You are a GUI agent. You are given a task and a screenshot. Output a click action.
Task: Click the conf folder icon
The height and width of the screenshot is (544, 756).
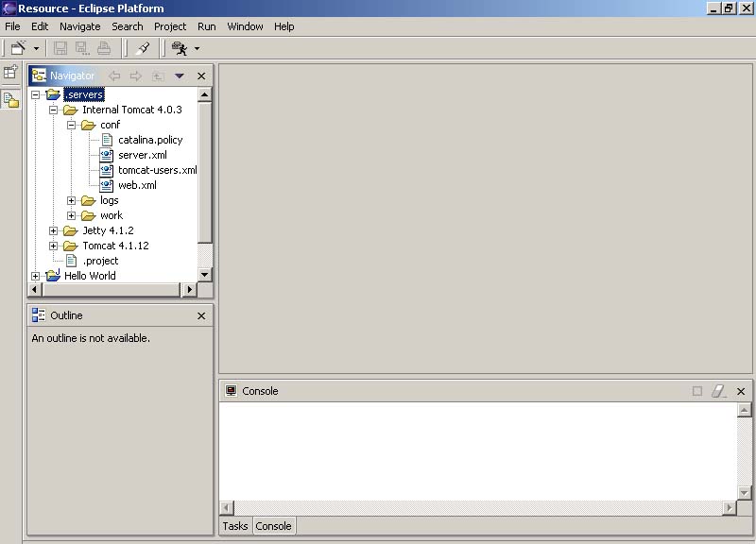[x=88, y=126]
